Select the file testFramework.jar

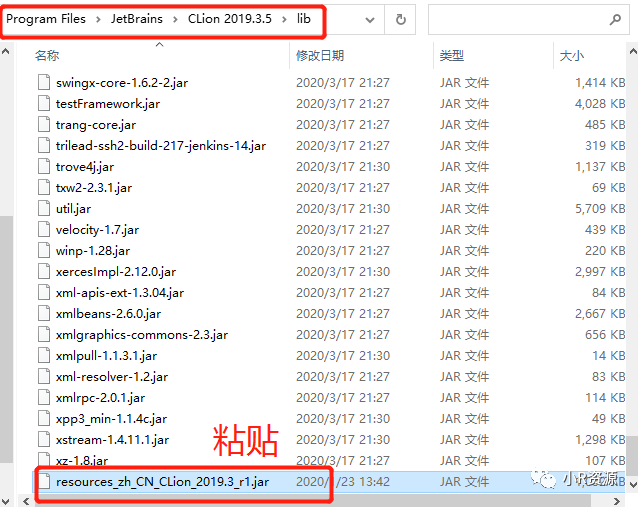pyautogui.click(x=108, y=104)
